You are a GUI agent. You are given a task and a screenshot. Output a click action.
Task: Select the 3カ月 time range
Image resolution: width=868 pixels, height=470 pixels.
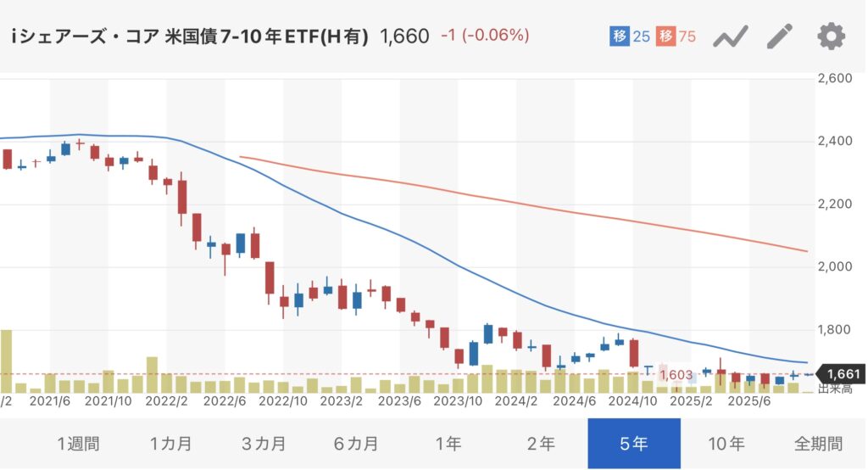[264, 444]
